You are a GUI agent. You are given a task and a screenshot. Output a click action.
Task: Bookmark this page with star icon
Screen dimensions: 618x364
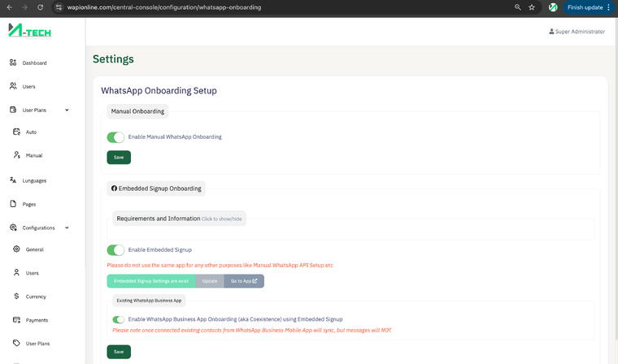pos(532,7)
